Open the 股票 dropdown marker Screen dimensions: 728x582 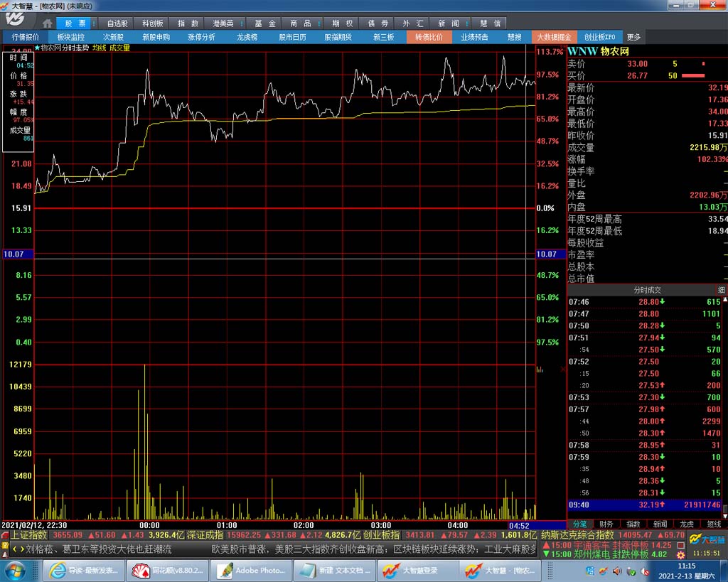(x=94, y=23)
